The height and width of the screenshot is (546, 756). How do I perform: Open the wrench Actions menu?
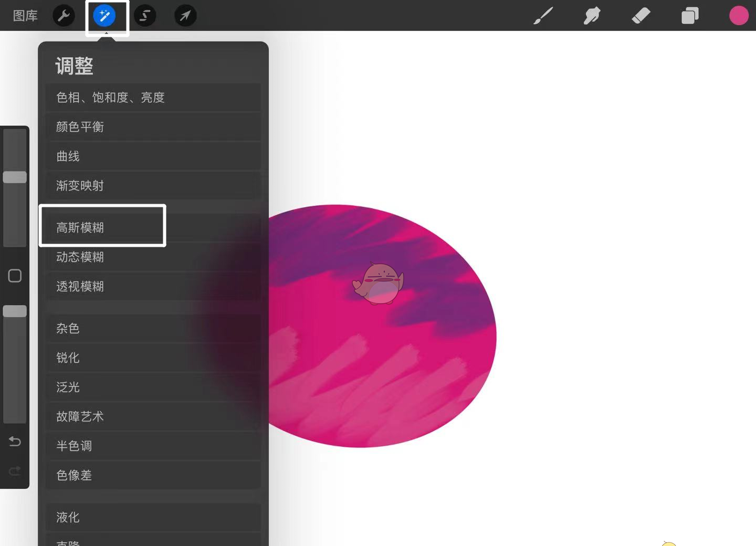click(x=64, y=16)
